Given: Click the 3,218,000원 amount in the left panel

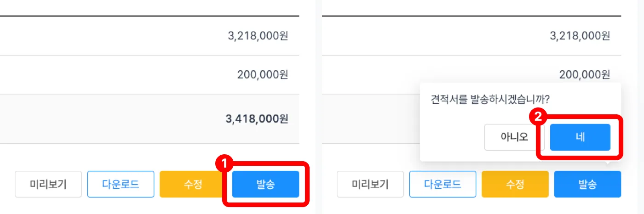Looking at the screenshot, I should [x=258, y=35].
